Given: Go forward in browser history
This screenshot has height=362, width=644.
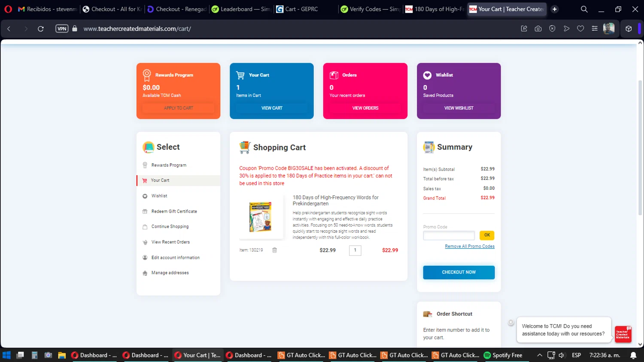Looking at the screenshot, I should 26,29.
